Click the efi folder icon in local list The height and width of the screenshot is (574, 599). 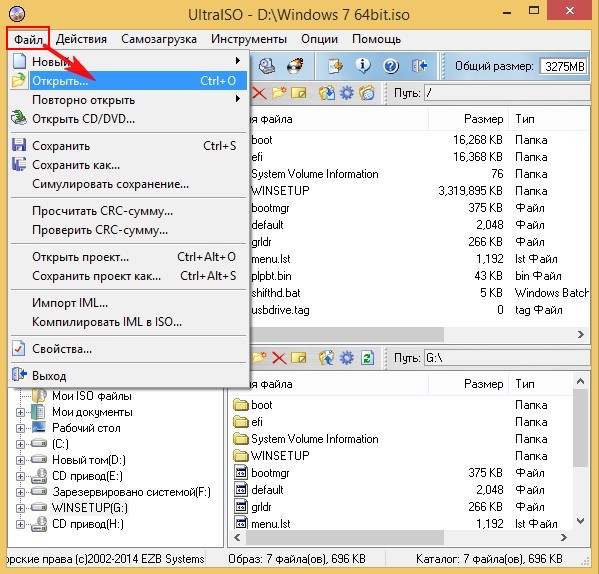[x=241, y=422]
